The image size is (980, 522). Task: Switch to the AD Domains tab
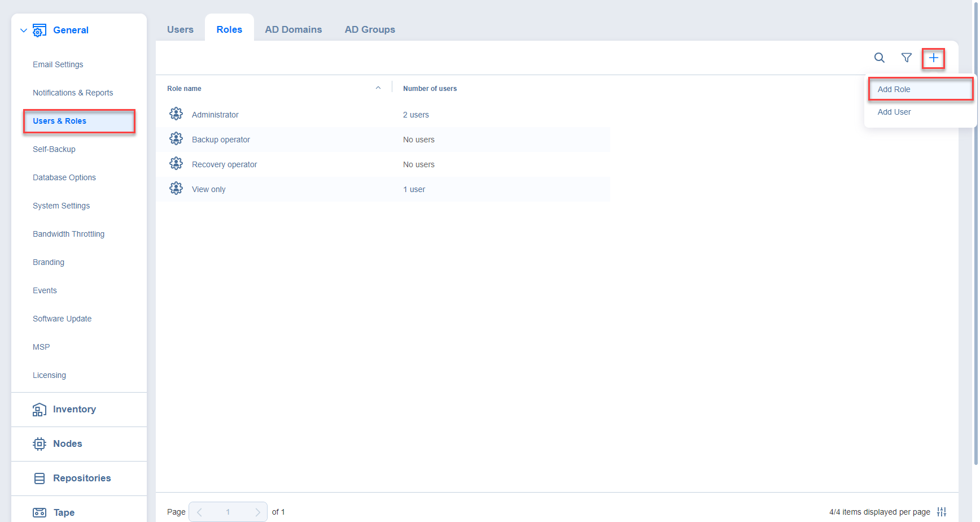[293, 29]
